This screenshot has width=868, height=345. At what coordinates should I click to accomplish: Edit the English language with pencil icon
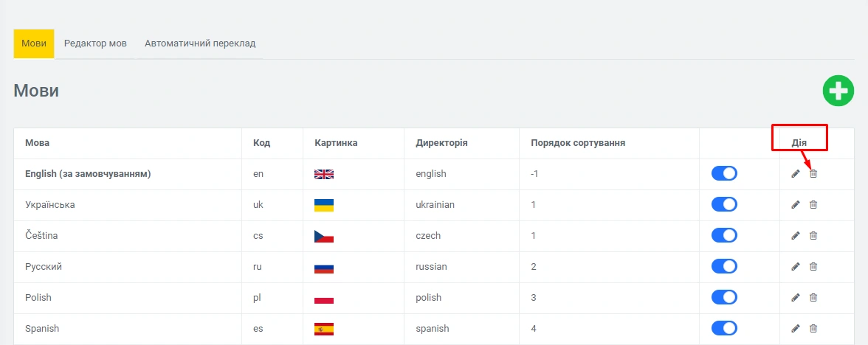tap(796, 174)
